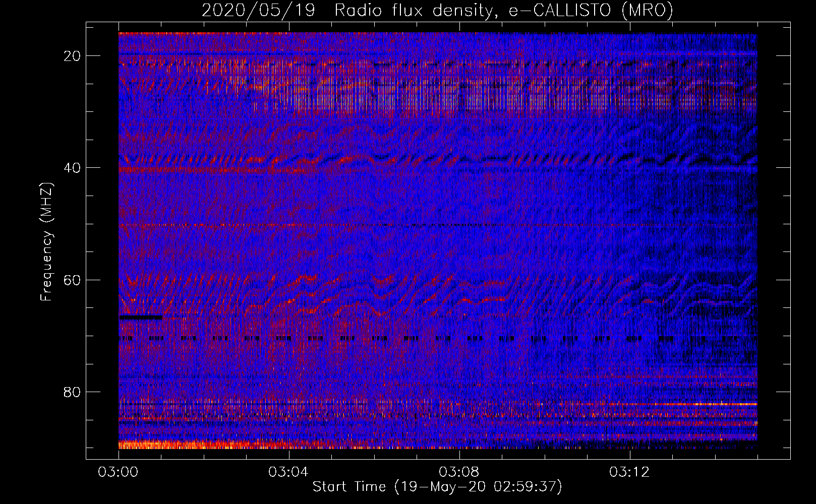The height and width of the screenshot is (504, 816).
Task: Click the plot title "Radio flux density, e-CALLISTO (MRO)"
Action: coord(504,11)
